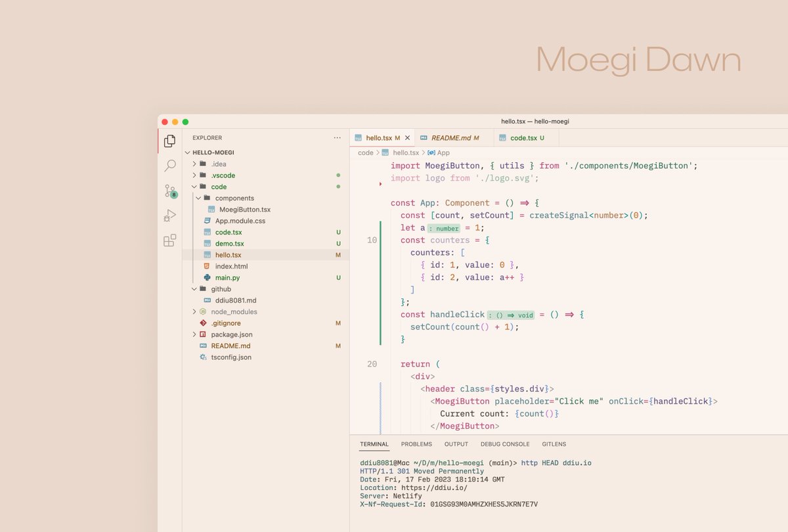Click the README.md markdown icon in explorer

pos(203,346)
